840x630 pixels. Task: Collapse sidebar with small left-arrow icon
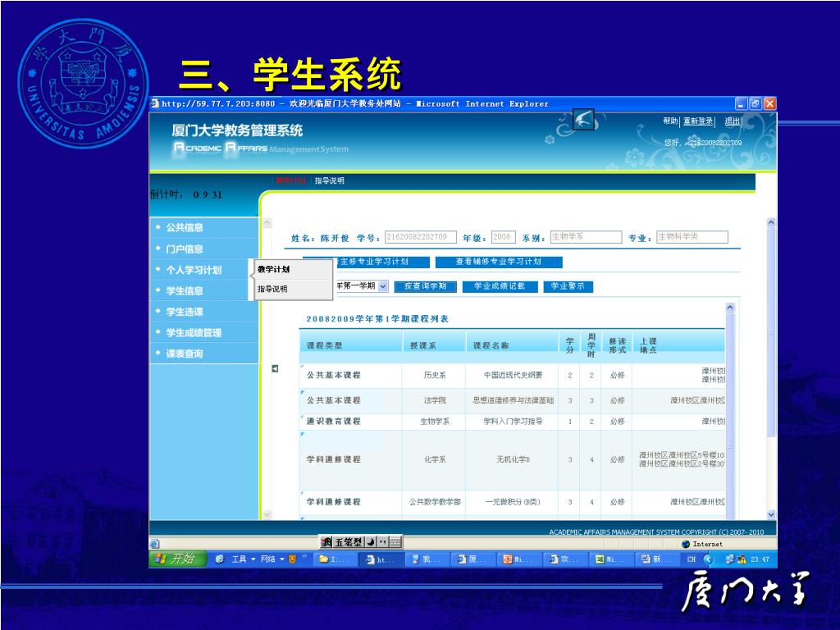[275, 368]
